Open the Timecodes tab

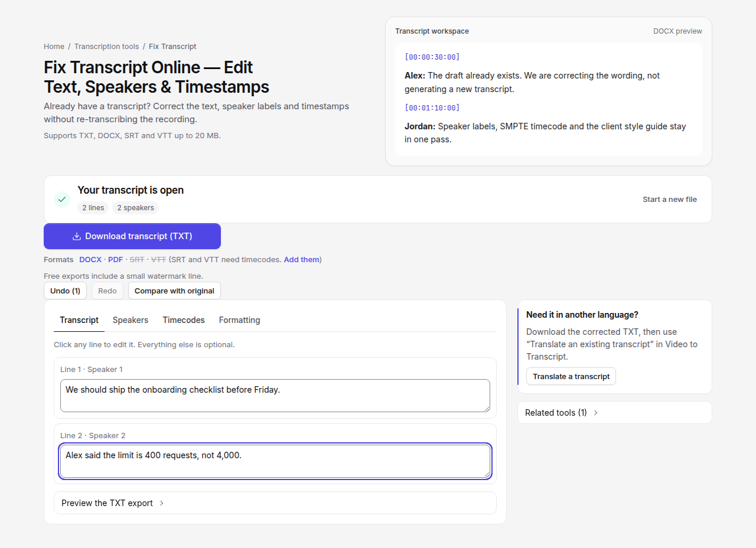coord(184,320)
